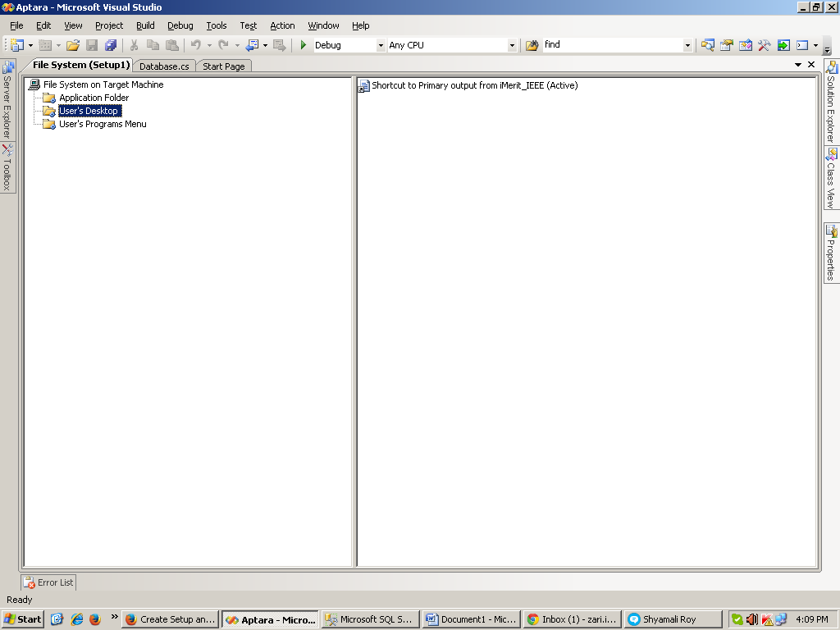
Task: Click the Object Browser toolbar icon
Action: coord(745,46)
